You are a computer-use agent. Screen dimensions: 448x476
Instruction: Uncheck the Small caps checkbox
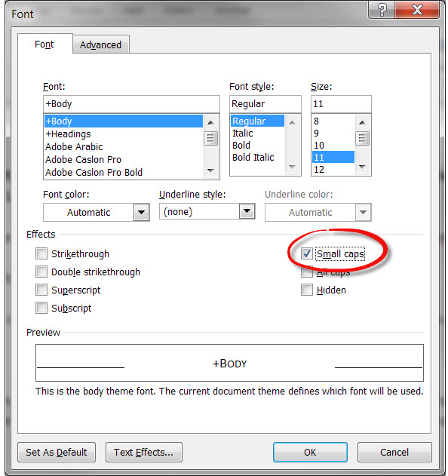tap(306, 253)
